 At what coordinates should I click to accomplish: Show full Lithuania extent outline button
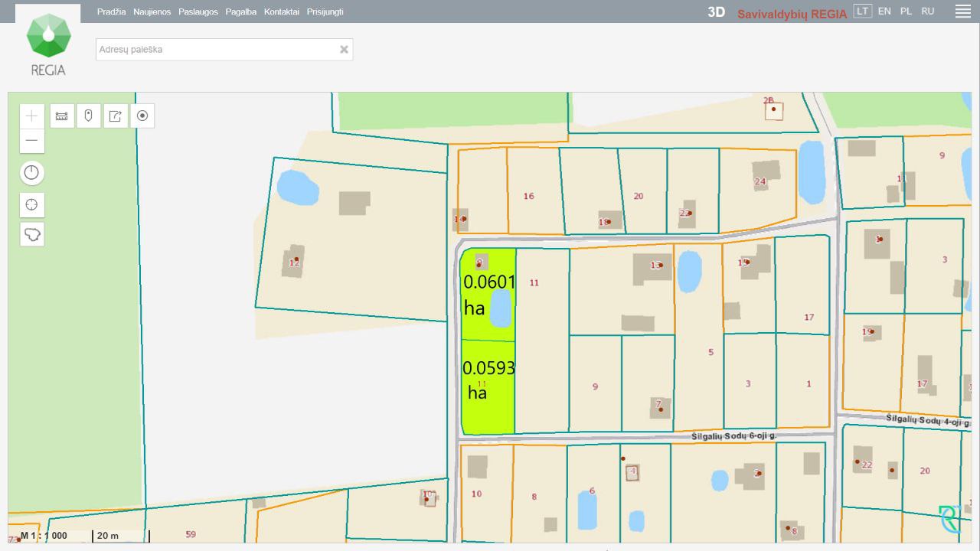tap(31, 234)
